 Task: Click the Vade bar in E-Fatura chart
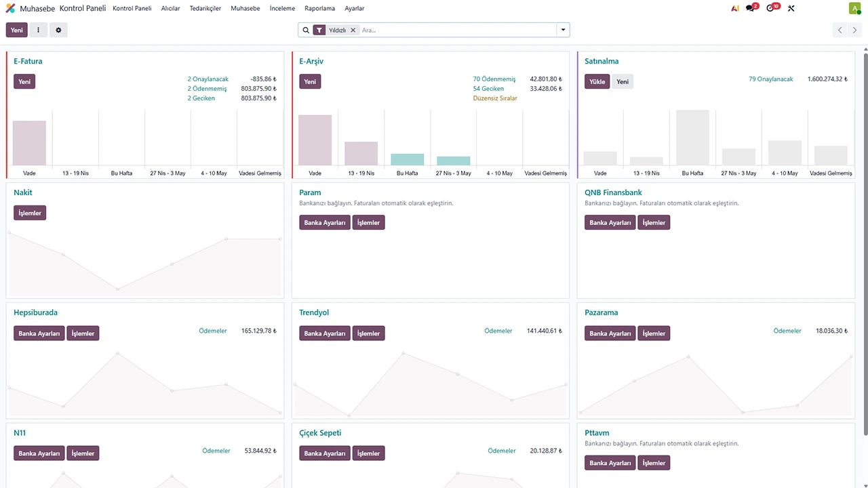point(29,143)
